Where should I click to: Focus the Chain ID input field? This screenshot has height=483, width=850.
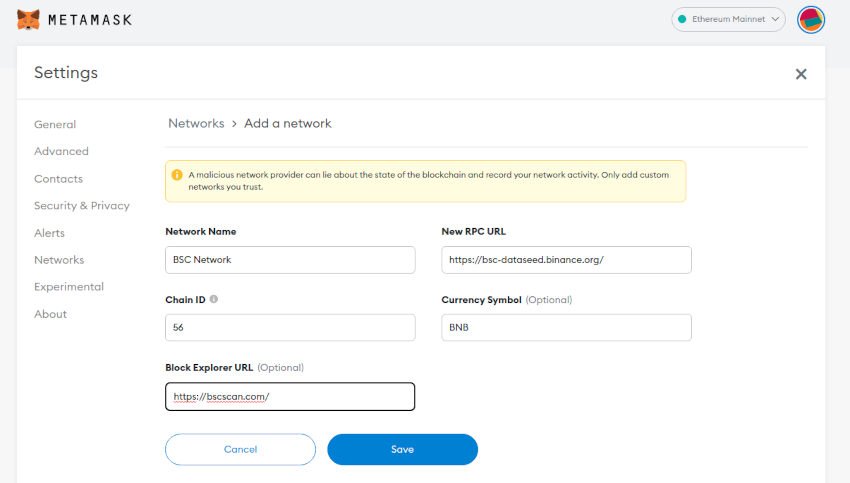[x=290, y=327]
